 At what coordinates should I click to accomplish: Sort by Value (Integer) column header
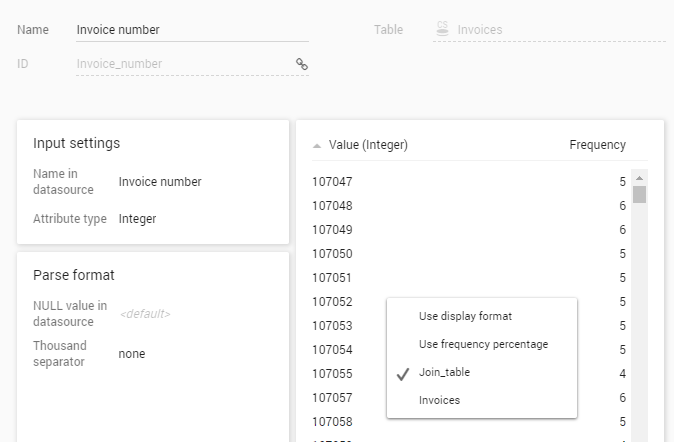[x=368, y=145]
